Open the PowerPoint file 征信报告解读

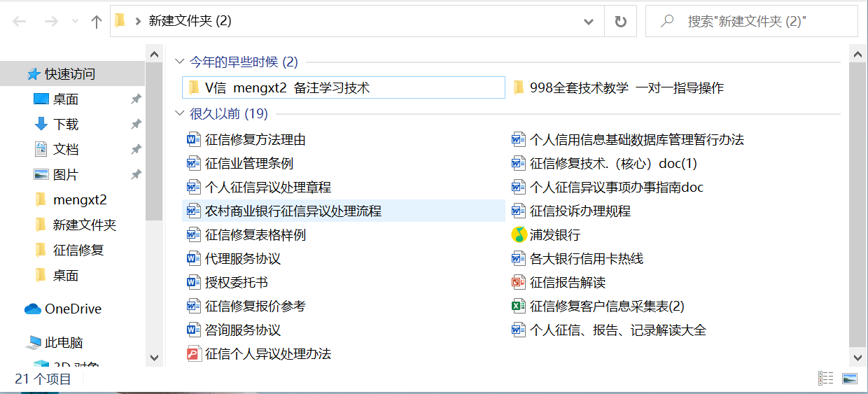(567, 283)
